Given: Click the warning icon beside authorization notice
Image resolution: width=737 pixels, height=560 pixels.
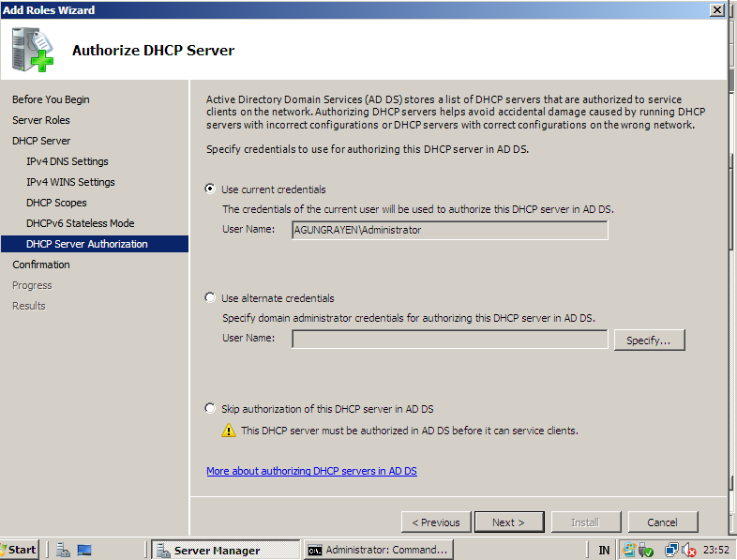Looking at the screenshot, I should [229, 431].
